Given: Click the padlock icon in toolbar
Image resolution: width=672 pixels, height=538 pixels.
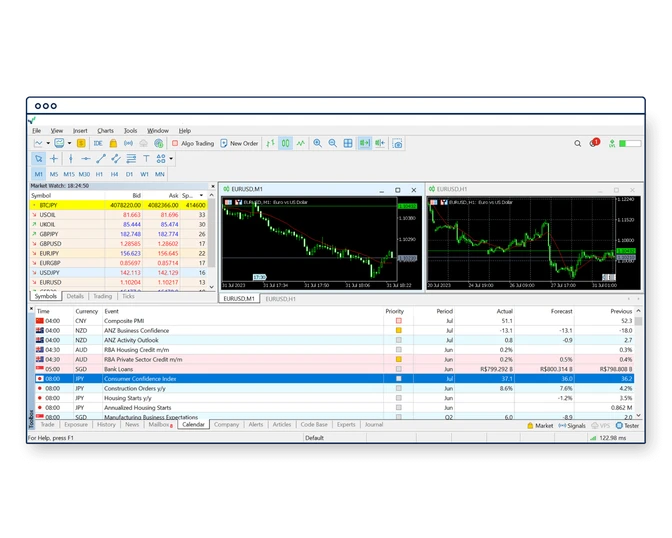Looking at the screenshot, I should tap(113, 144).
